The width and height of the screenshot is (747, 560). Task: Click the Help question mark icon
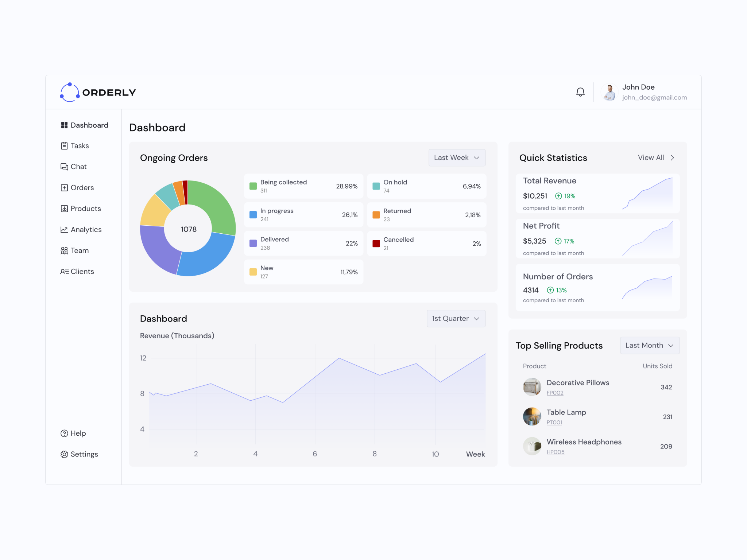[64, 433]
